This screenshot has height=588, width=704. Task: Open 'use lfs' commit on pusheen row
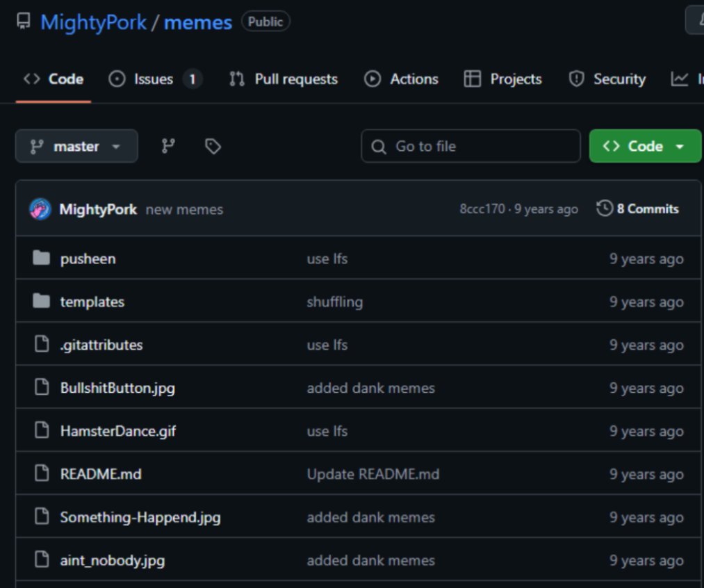pos(327,259)
